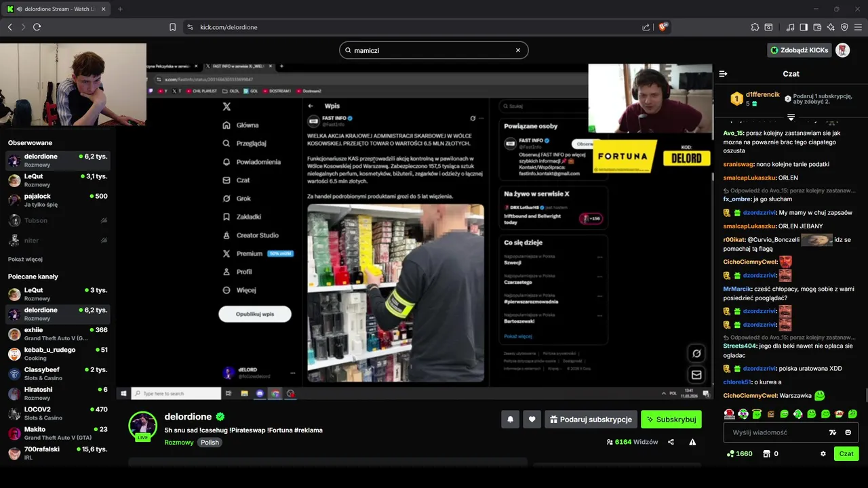
Task: Open LOCOV2 recommended channel
Action: click(58, 413)
